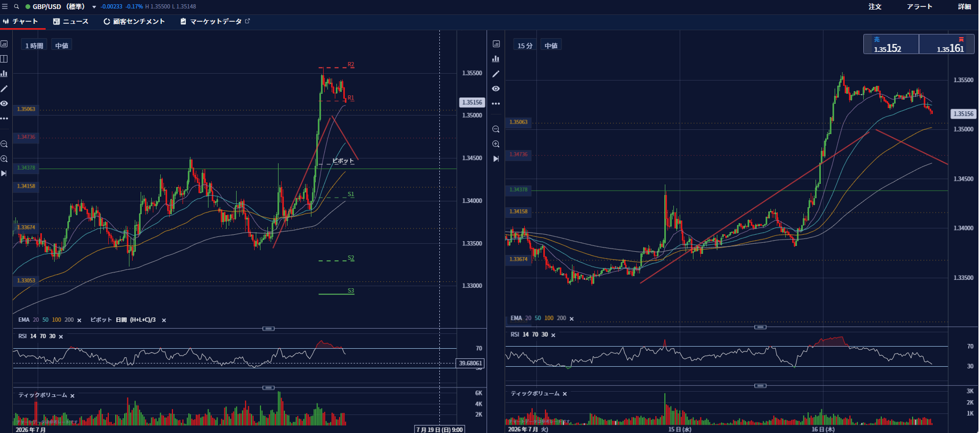Image resolution: width=980 pixels, height=433 pixels.
Task: Click the sell price button 1.35152
Action: (x=891, y=44)
